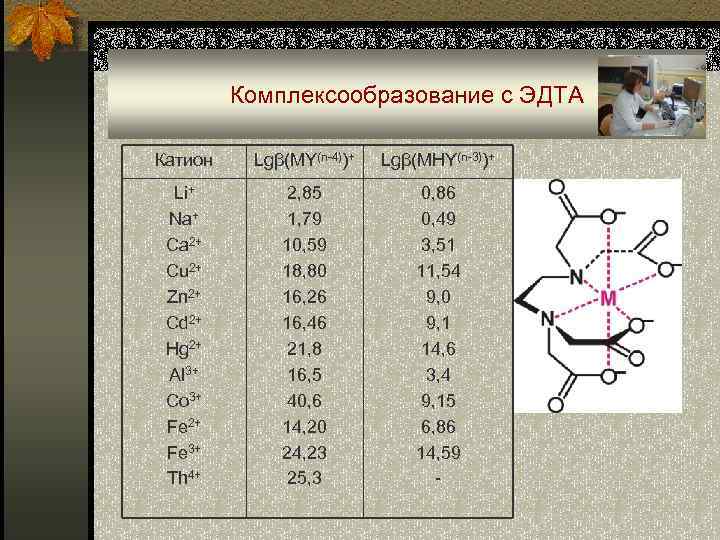Click the value 3,51

click(x=439, y=245)
